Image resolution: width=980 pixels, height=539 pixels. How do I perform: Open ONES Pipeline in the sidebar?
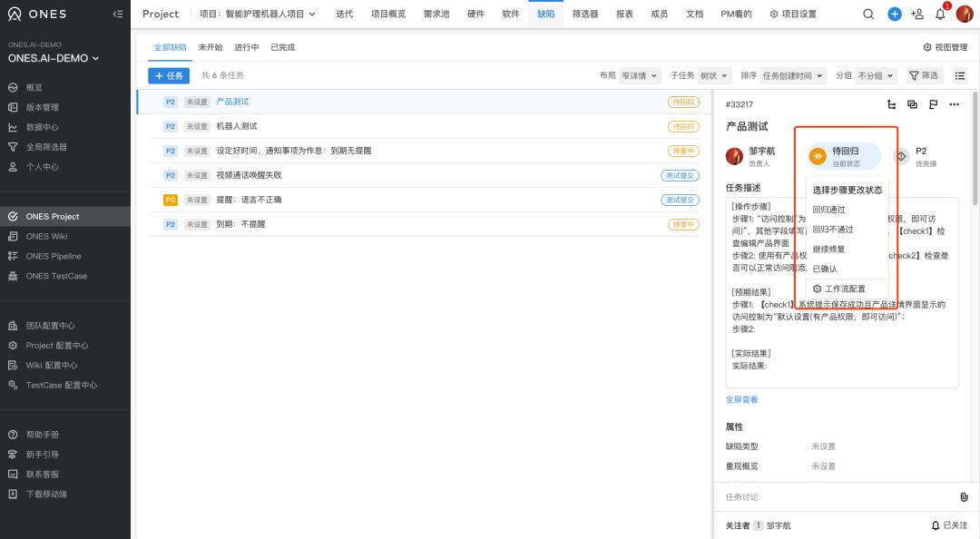[54, 257]
